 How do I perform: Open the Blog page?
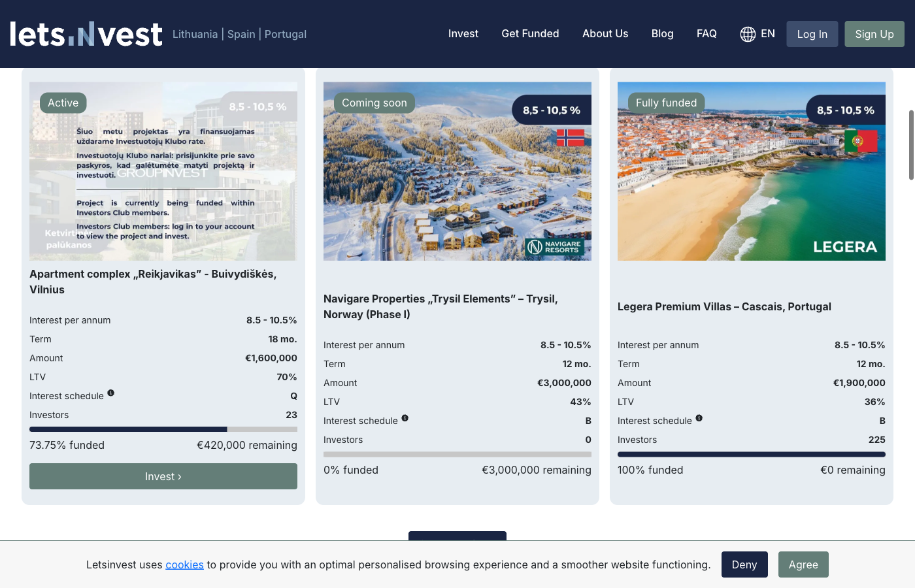tap(662, 33)
